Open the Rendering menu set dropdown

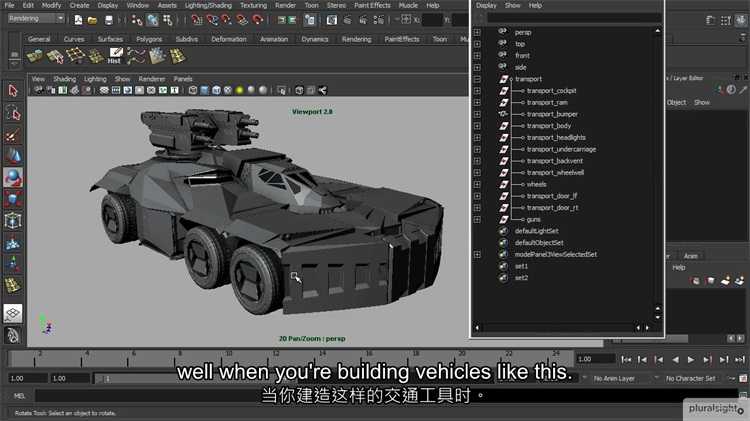click(x=36, y=19)
